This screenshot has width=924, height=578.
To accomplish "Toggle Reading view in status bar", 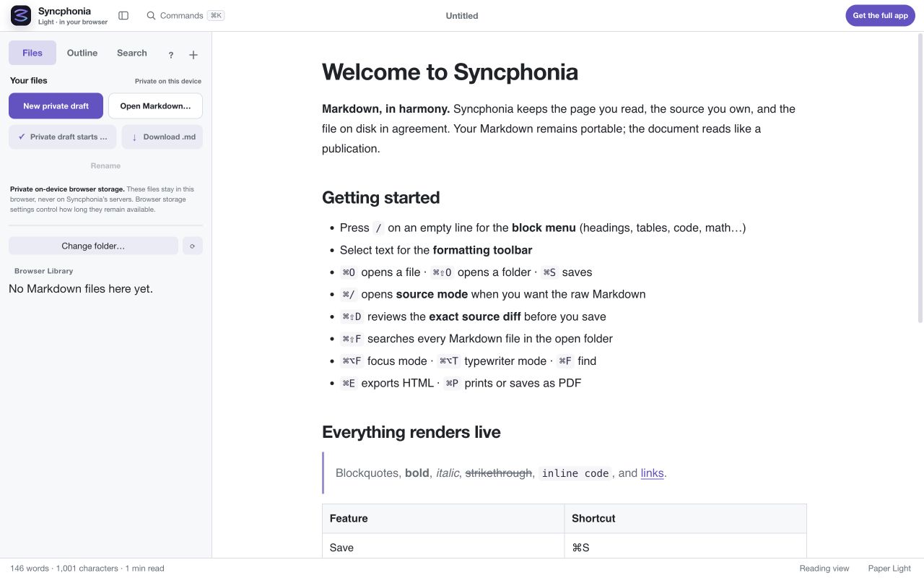I will (x=824, y=569).
